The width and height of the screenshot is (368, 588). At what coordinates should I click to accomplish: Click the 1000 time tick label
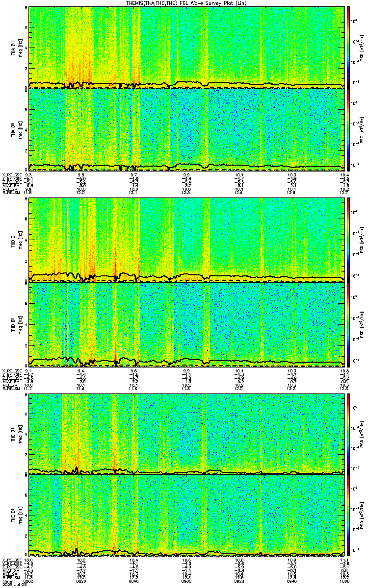(344, 581)
